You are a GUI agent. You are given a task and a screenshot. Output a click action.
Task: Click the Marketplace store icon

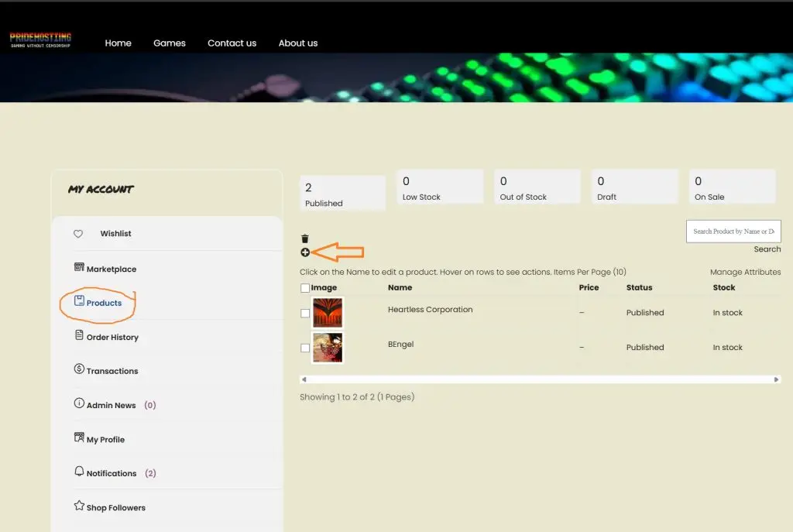[x=79, y=268]
